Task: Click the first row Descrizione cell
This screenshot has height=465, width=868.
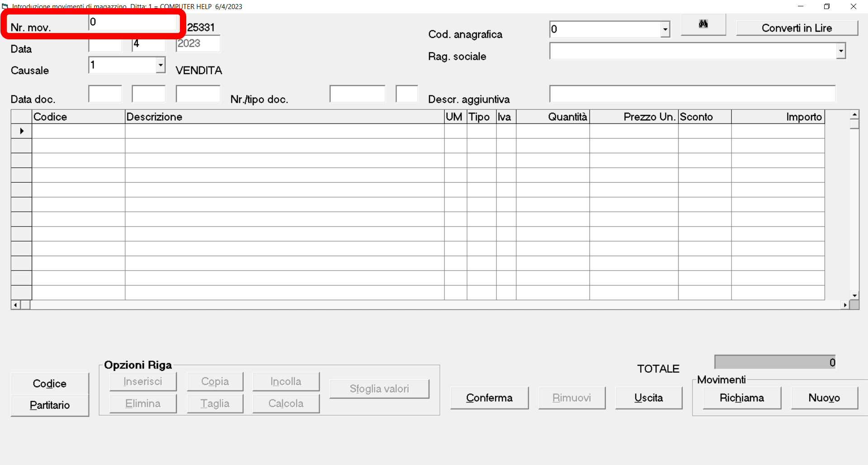Action: (285, 131)
